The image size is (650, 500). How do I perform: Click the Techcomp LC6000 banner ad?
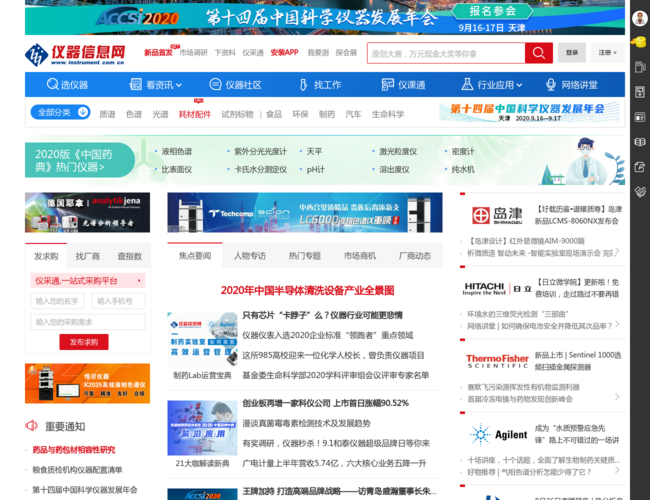click(x=305, y=212)
